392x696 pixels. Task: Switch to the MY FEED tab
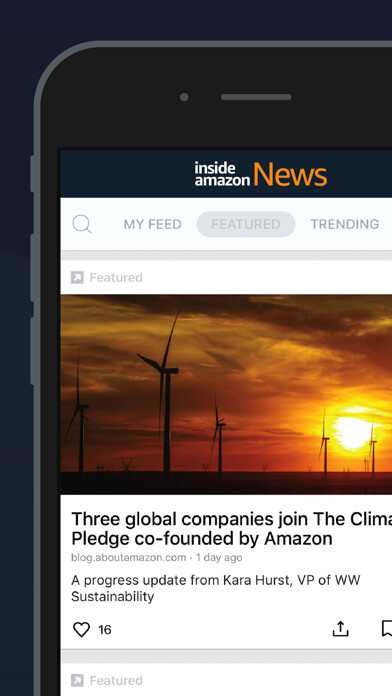point(152,224)
